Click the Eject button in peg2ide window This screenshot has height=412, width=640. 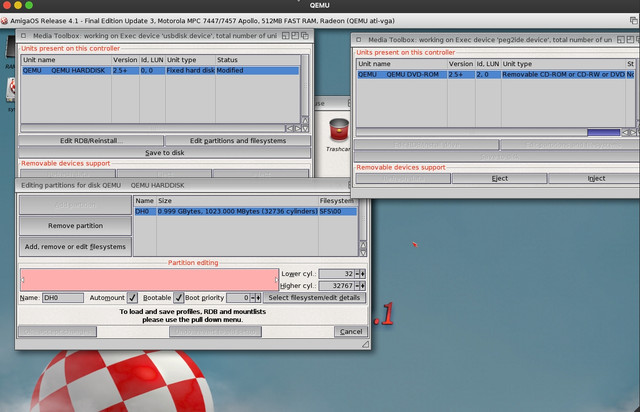click(x=500, y=178)
